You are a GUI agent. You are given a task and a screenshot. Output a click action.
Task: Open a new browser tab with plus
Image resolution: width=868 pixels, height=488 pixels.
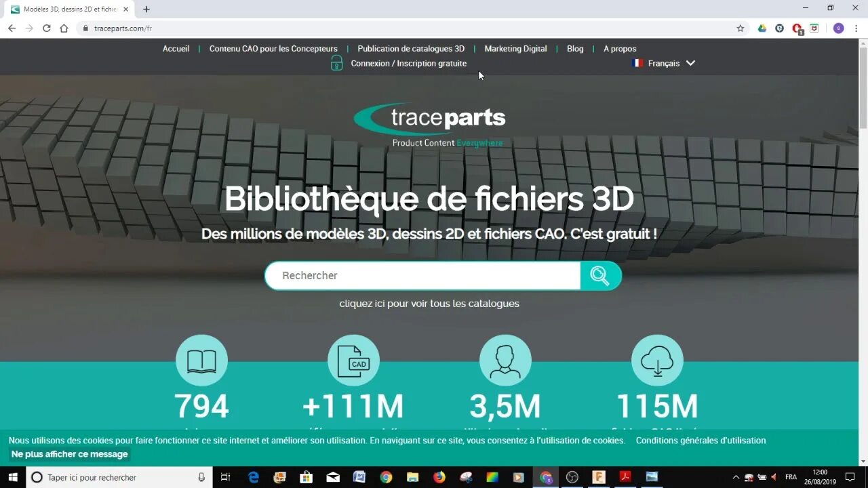pos(146,9)
